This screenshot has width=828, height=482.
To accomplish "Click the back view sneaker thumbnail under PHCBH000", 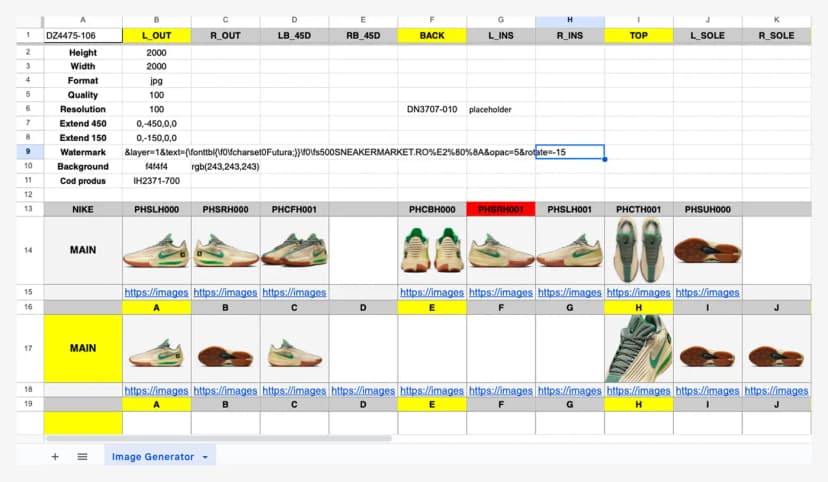I will point(431,250).
